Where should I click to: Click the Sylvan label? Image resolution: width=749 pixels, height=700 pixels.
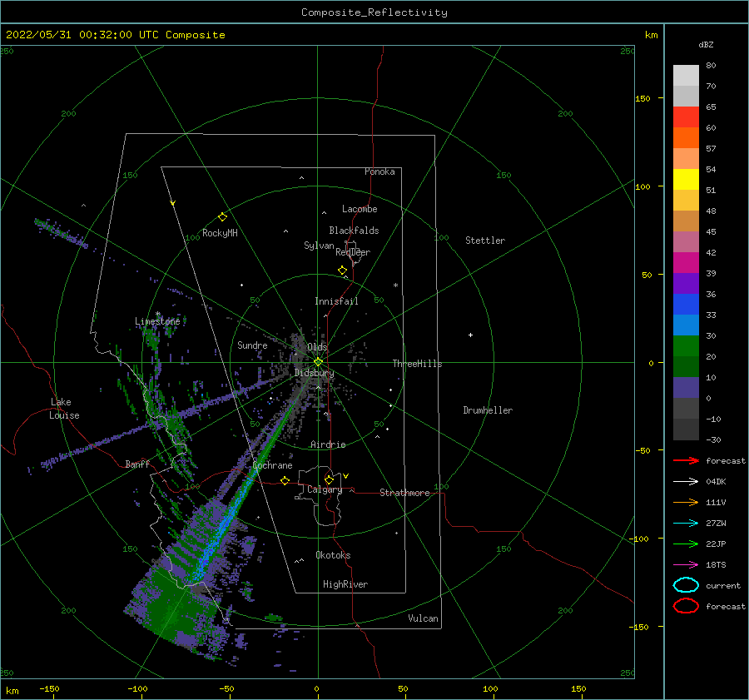[x=319, y=246]
